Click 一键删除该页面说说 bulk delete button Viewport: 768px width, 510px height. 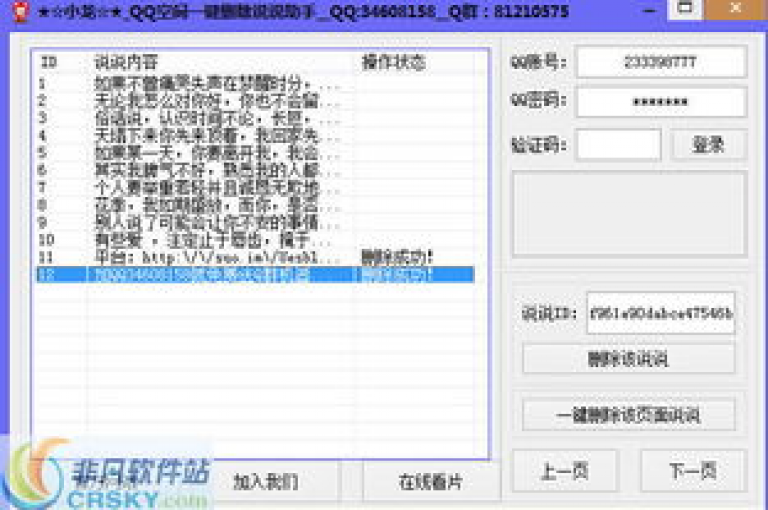pyautogui.click(x=628, y=415)
